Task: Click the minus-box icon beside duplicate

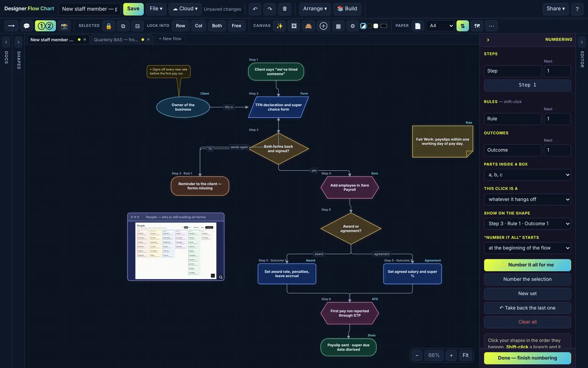Action: click(137, 26)
